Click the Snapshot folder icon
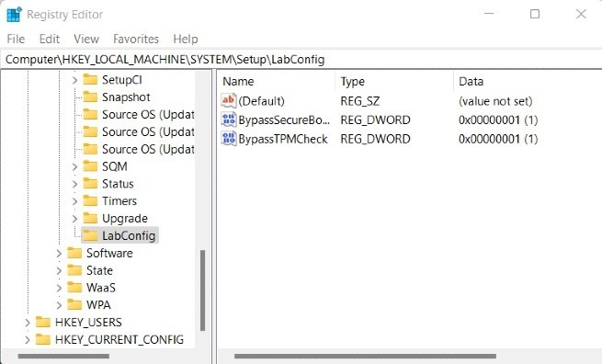This screenshot has width=602, height=364. 90,97
